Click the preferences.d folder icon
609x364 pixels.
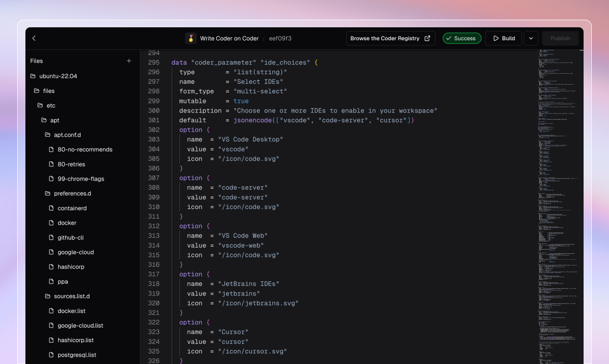[48, 193]
